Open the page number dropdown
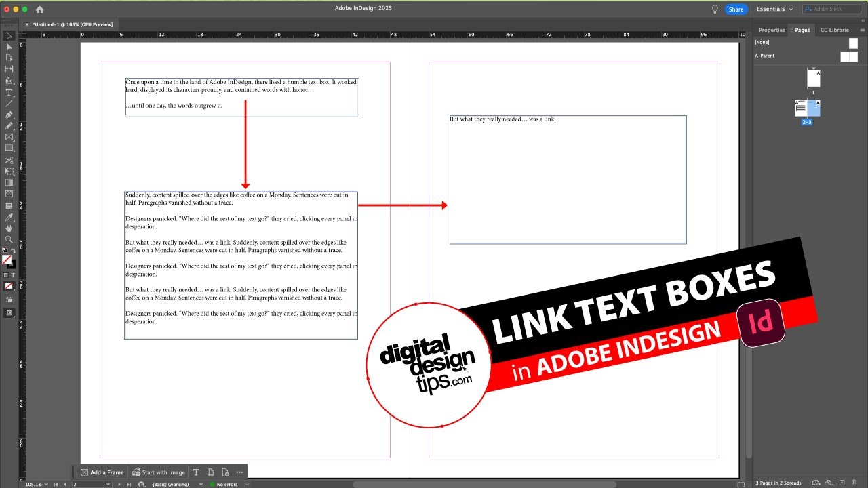 [x=108, y=484]
